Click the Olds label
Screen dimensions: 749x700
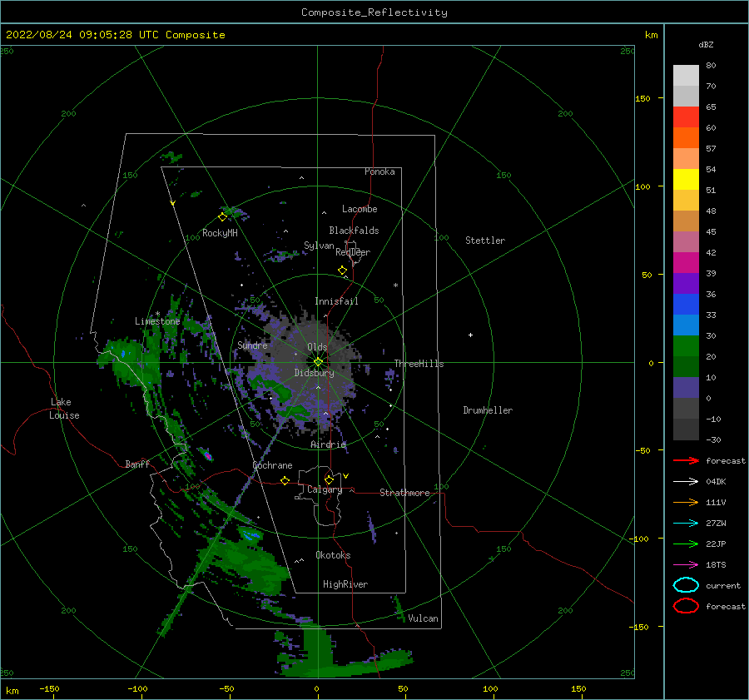317,347
